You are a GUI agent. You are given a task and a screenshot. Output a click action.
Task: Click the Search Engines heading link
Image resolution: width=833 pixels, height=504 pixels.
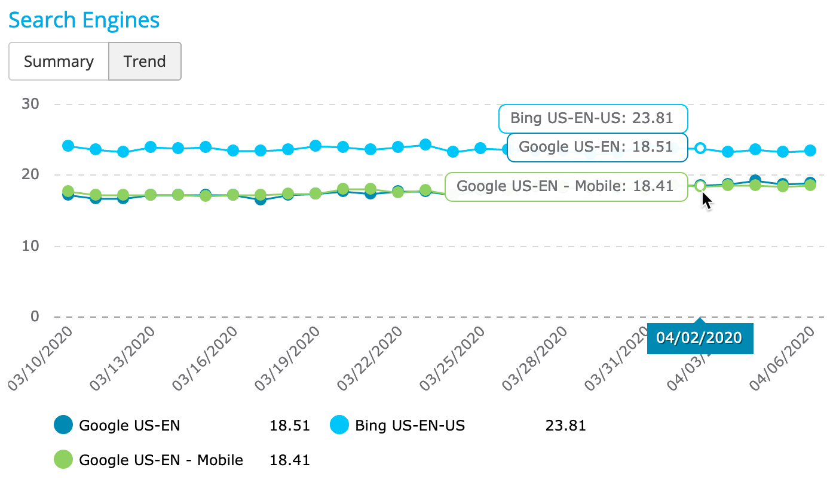(x=84, y=20)
